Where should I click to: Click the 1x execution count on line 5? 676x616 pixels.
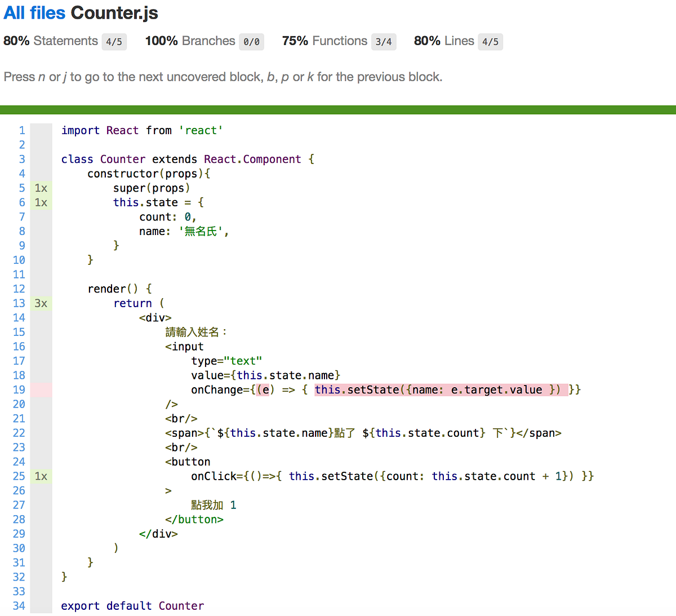[x=40, y=188]
